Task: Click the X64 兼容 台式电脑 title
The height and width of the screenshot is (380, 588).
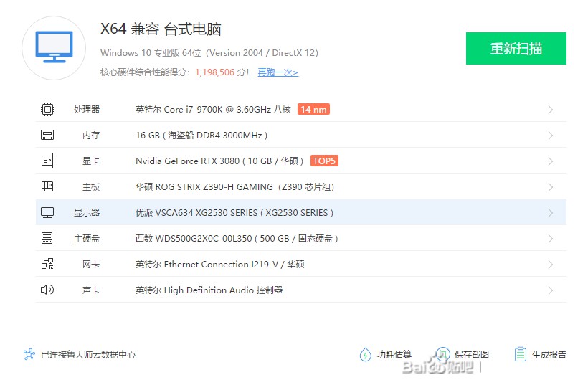Action: pos(161,29)
